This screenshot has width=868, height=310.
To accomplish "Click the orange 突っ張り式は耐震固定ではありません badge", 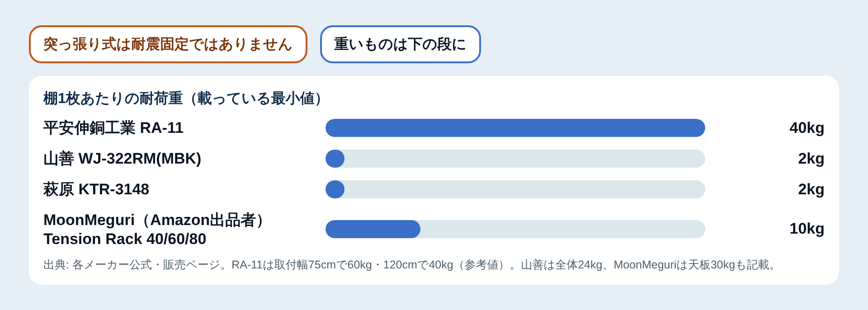I will click(168, 44).
